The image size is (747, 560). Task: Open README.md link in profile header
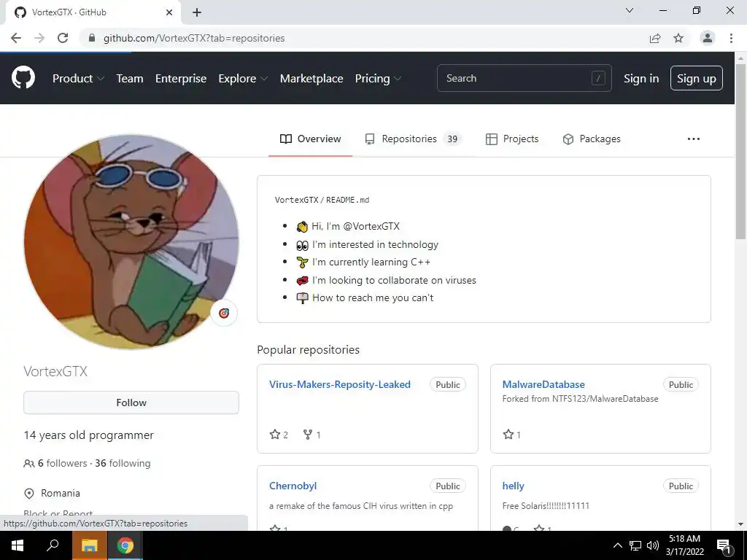point(348,200)
